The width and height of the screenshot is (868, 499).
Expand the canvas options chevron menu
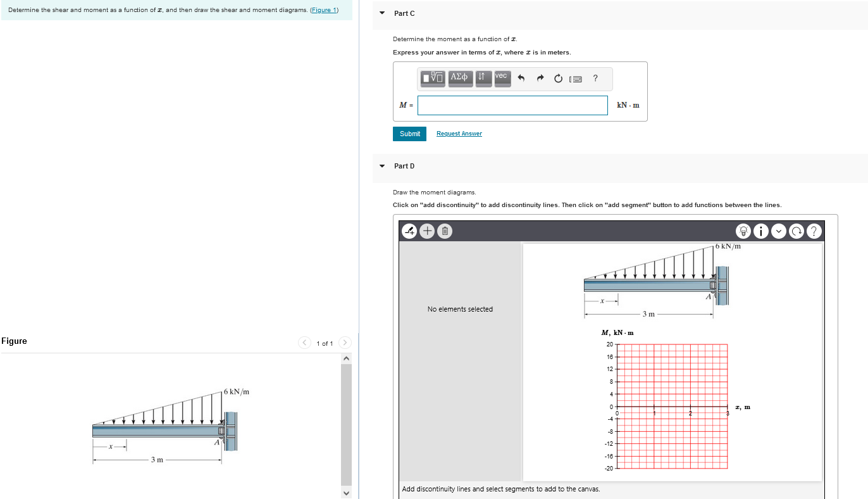point(780,231)
